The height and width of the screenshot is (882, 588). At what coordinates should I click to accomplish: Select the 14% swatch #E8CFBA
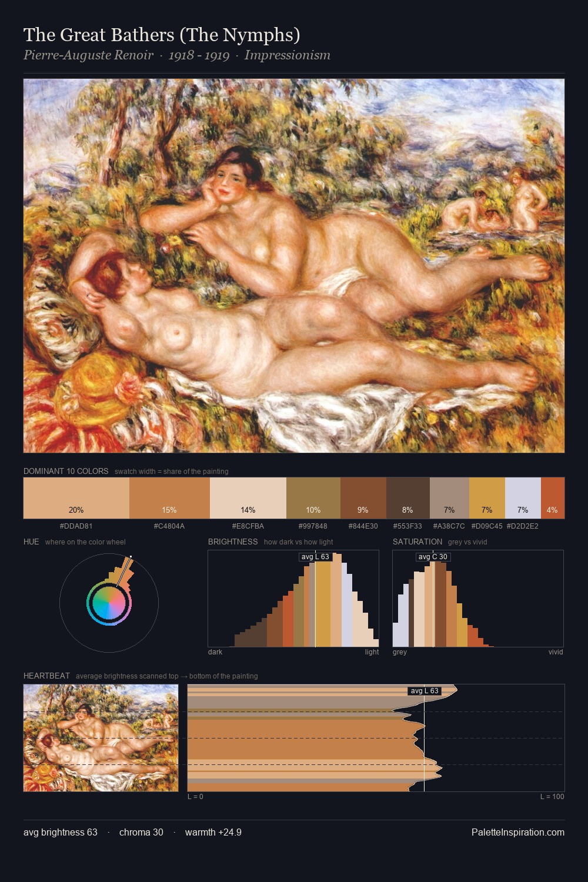tap(248, 498)
